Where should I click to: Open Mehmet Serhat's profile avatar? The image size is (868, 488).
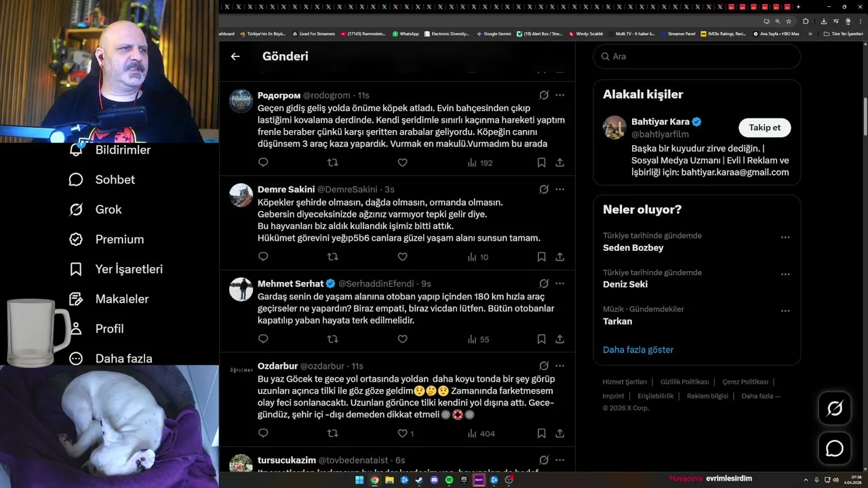point(241,289)
